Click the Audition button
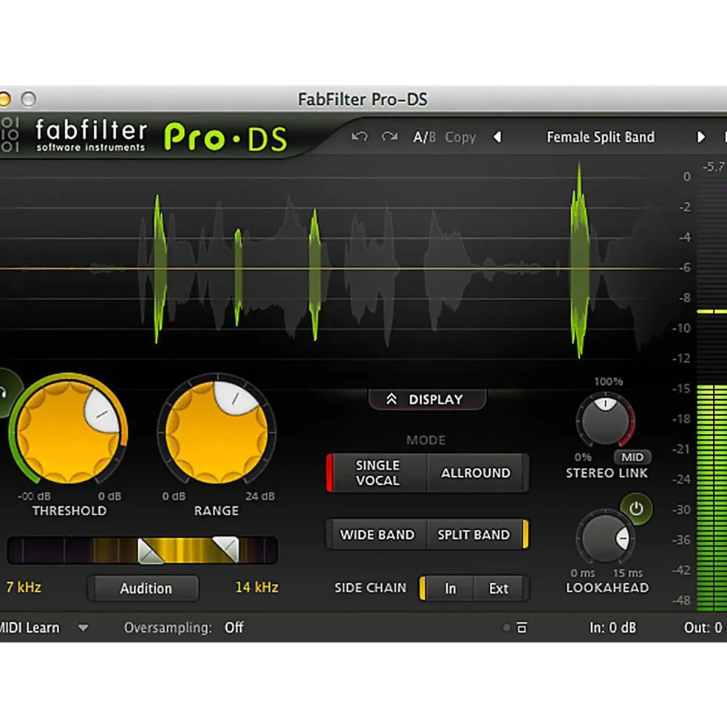727x728 pixels. click(x=143, y=588)
